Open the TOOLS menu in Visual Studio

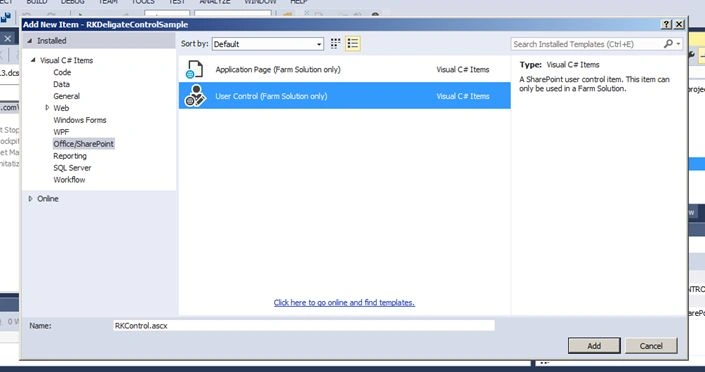click(x=143, y=2)
